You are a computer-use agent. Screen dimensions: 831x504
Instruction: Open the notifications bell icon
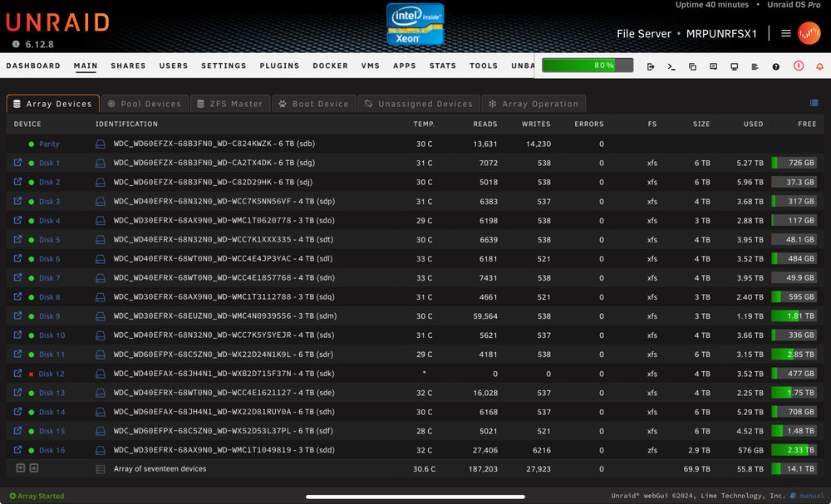tap(819, 66)
